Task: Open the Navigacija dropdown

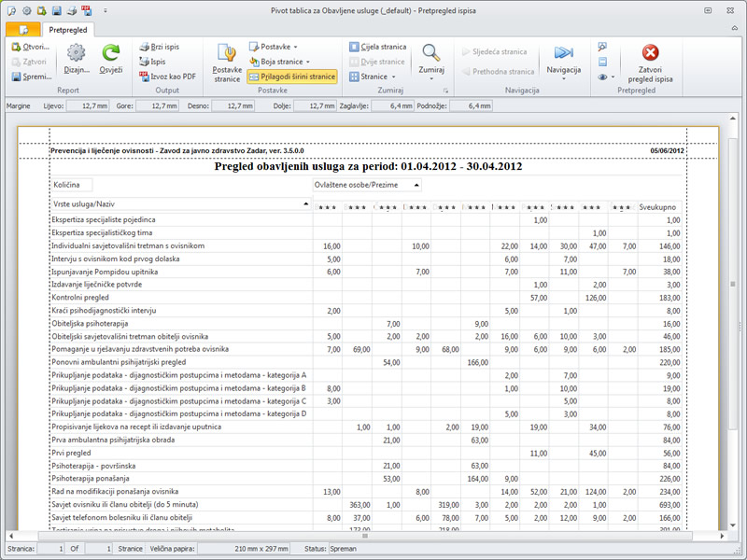Action: (564, 62)
